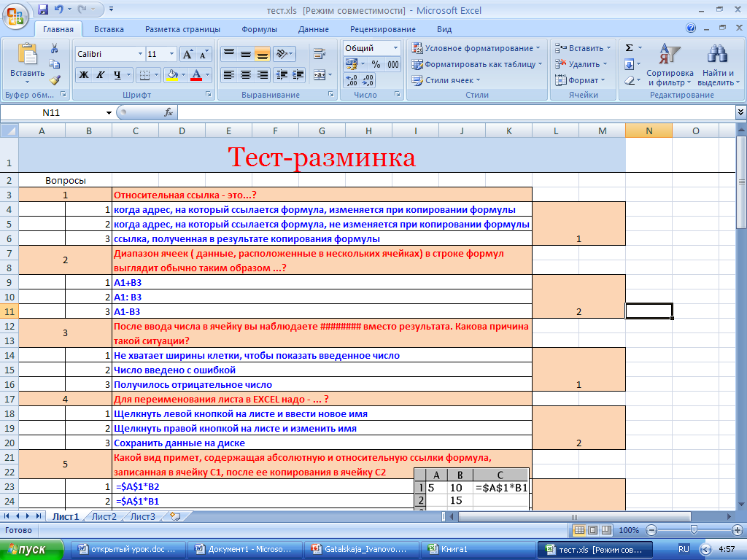Open font color dropdown arrow

point(207,75)
